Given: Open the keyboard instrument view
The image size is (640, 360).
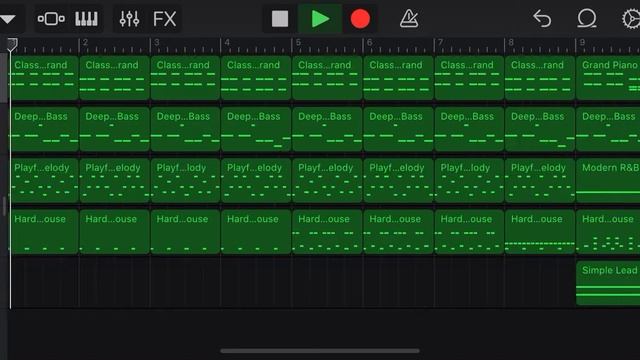Looking at the screenshot, I should pyautogui.click(x=86, y=19).
